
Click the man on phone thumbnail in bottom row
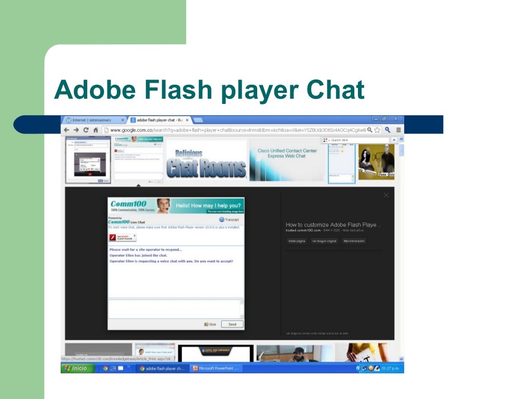(x=294, y=353)
